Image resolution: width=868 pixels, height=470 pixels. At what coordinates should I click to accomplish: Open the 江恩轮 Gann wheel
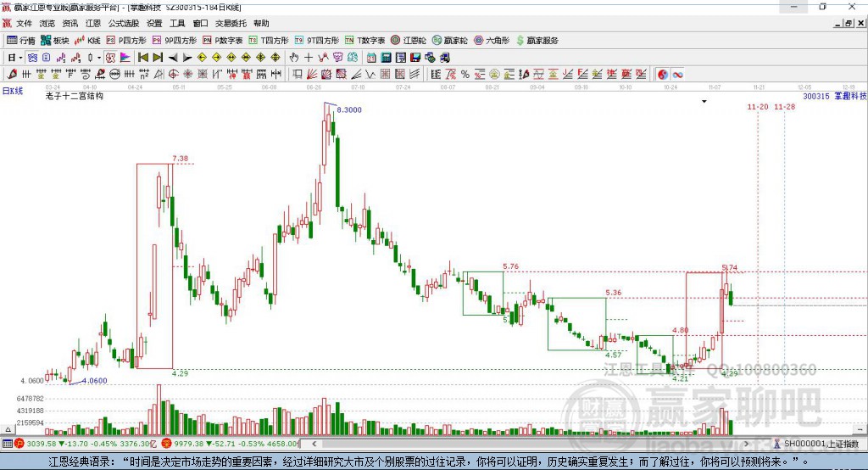(409, 41)
